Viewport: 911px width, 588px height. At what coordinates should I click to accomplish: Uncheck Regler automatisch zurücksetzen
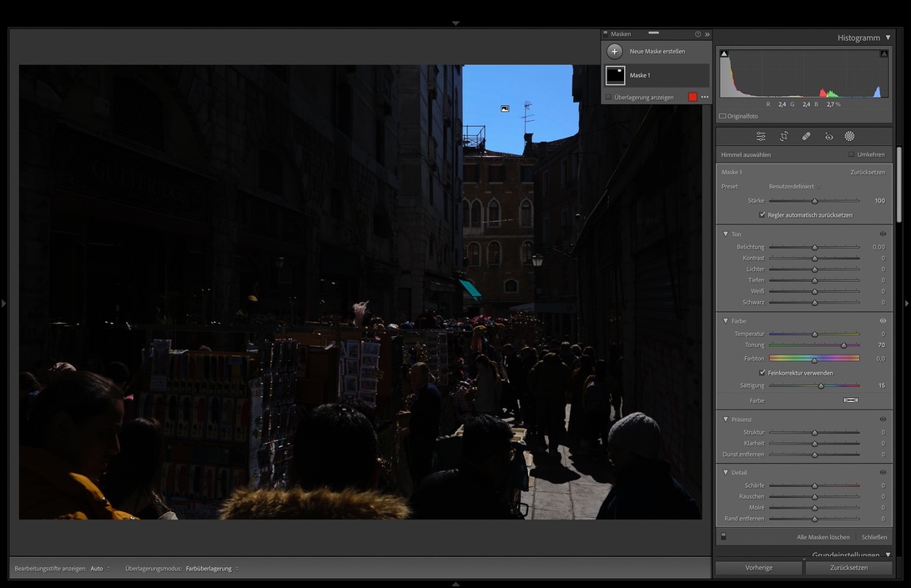(x=763, y=214)
